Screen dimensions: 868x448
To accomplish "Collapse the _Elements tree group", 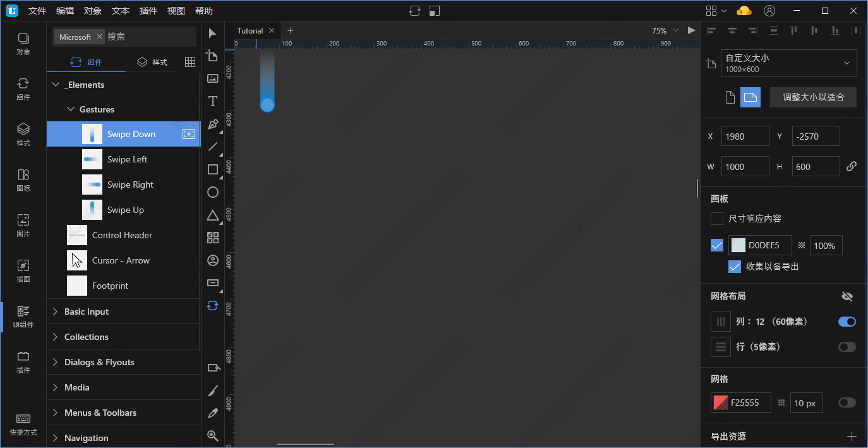I will click(56, 85).
